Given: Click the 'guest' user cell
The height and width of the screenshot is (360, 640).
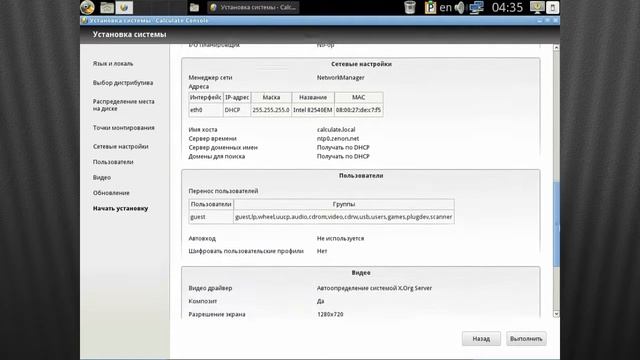Looking at the screenshot, I should point(211,217).
